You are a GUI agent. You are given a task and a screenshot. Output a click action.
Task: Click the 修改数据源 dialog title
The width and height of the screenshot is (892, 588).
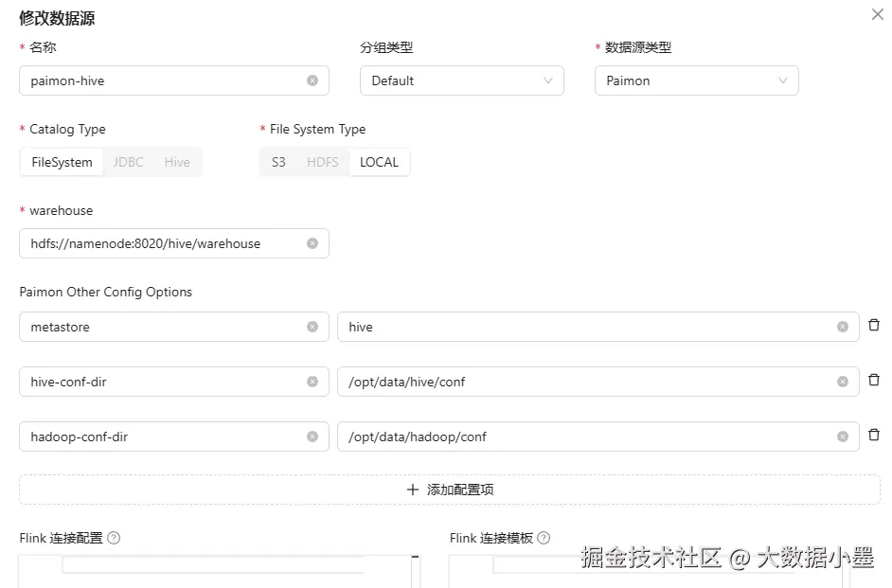pos(57,18)
